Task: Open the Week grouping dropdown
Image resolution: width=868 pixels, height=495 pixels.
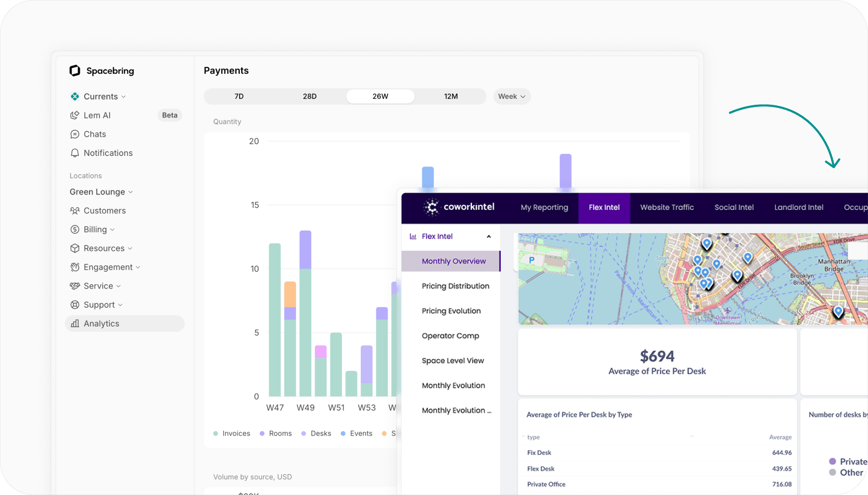Action: pyautogui.click(x=511, y=96)
